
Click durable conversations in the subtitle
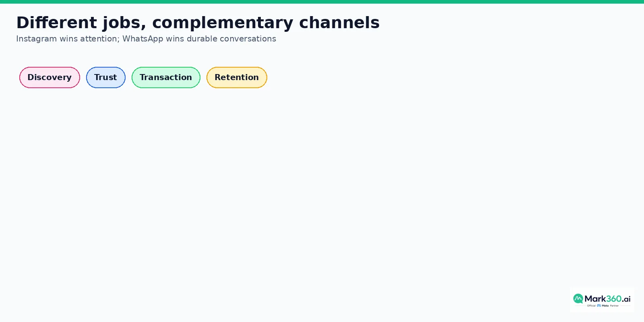(x=231, y=39)
